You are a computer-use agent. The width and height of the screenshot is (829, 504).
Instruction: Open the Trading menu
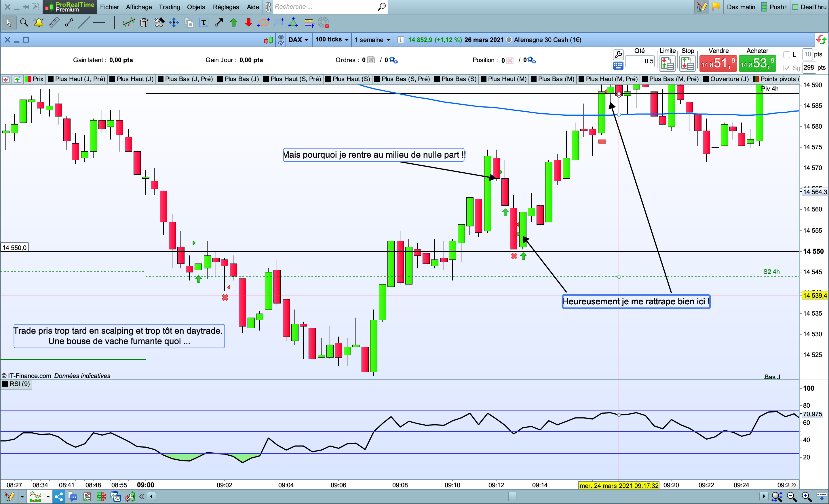(169, 7)
